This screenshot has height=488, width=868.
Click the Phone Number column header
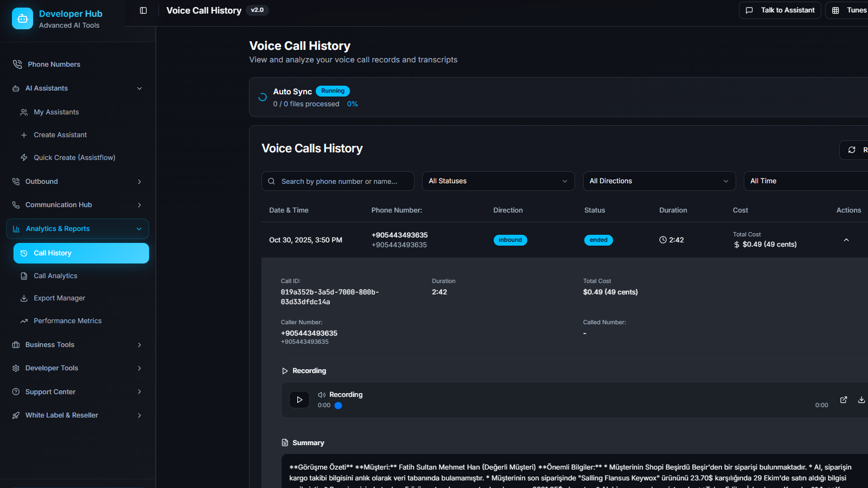coord(397,210)
